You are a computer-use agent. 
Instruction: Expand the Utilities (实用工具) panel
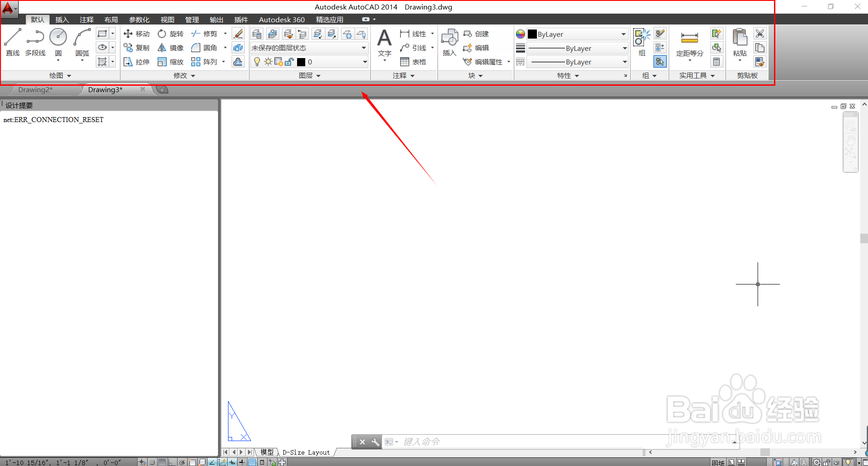coord(697,76)
